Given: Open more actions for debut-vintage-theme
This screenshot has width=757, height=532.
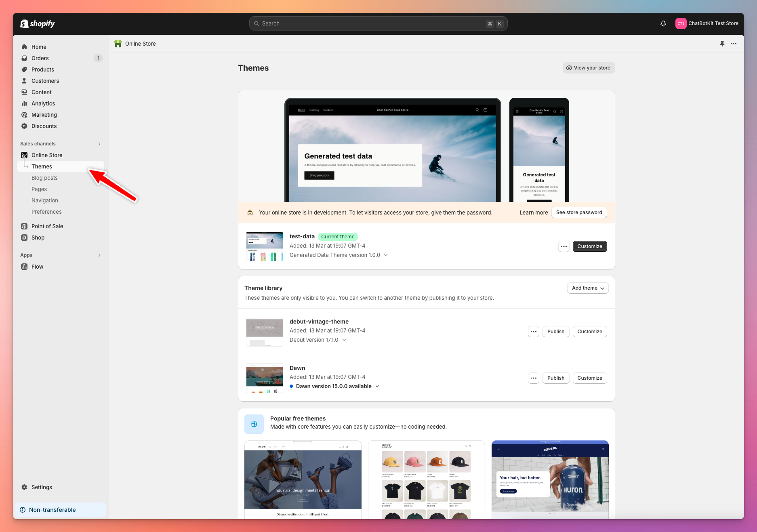Looking at the screenshot, I should tap(534, 332).
